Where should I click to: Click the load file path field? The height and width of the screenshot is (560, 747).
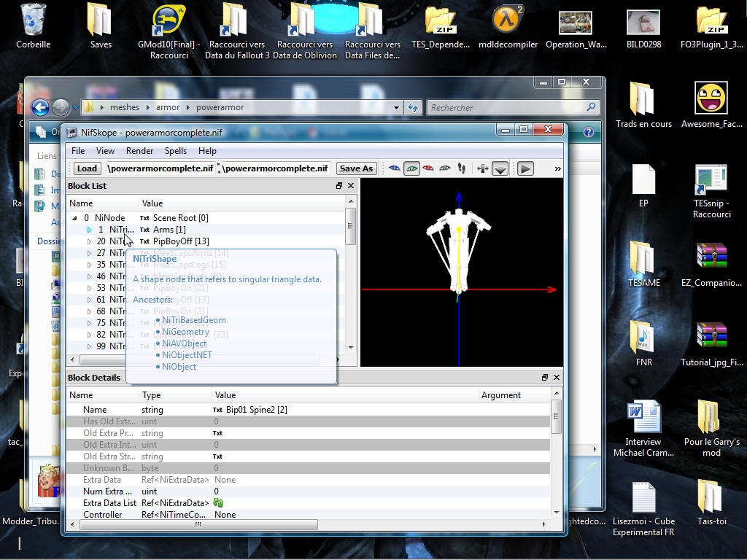point(160,168)
